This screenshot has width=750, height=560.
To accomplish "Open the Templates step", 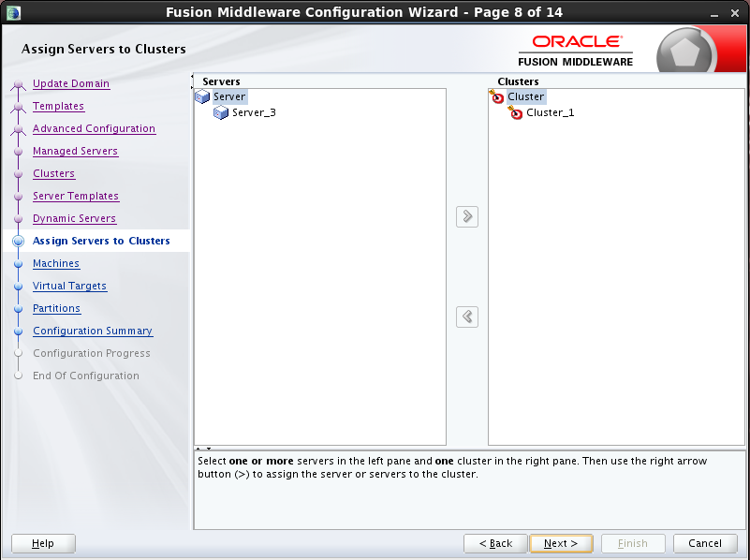I will (x=58, y=106).
